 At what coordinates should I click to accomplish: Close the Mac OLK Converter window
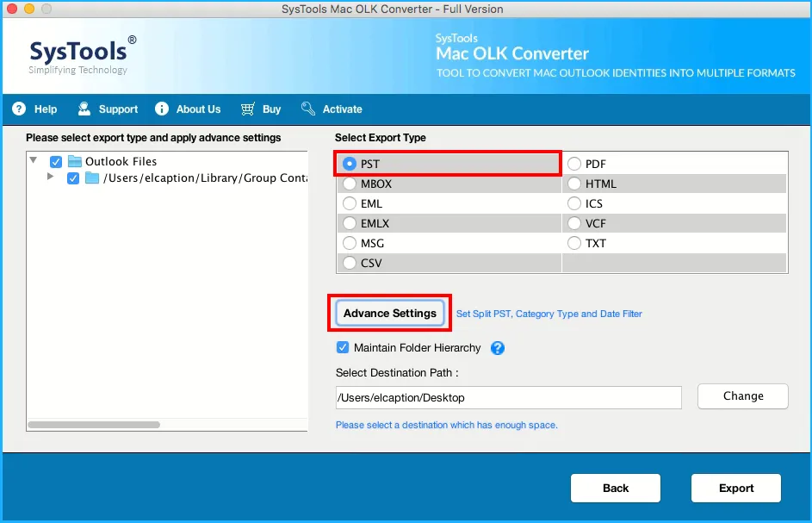tap(12, 9)
